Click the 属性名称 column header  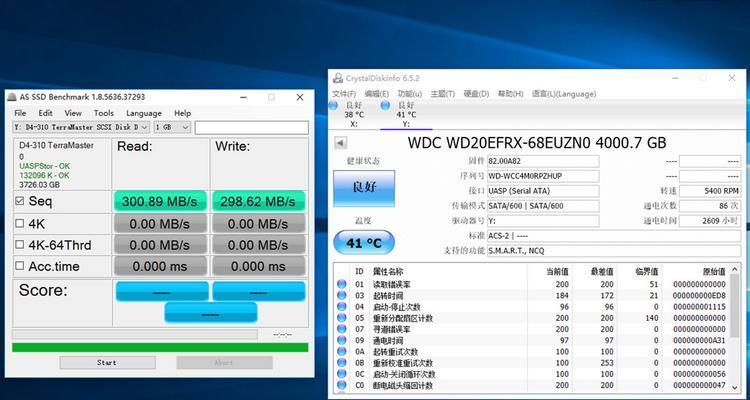click(388, 271)
